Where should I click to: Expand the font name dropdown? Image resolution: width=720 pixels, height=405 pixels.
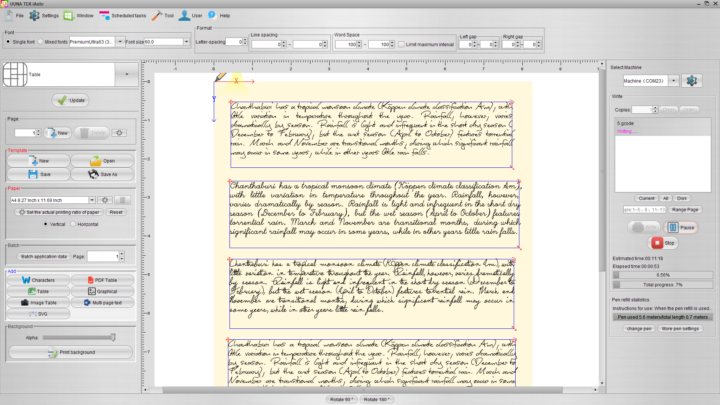coord(120,42)
